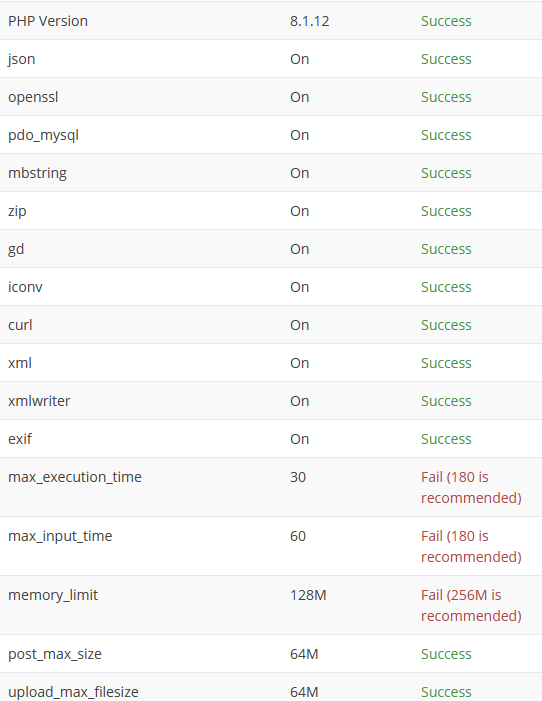
Task: Click the max_input_time value 60
Action: click(x=298, y=536)
